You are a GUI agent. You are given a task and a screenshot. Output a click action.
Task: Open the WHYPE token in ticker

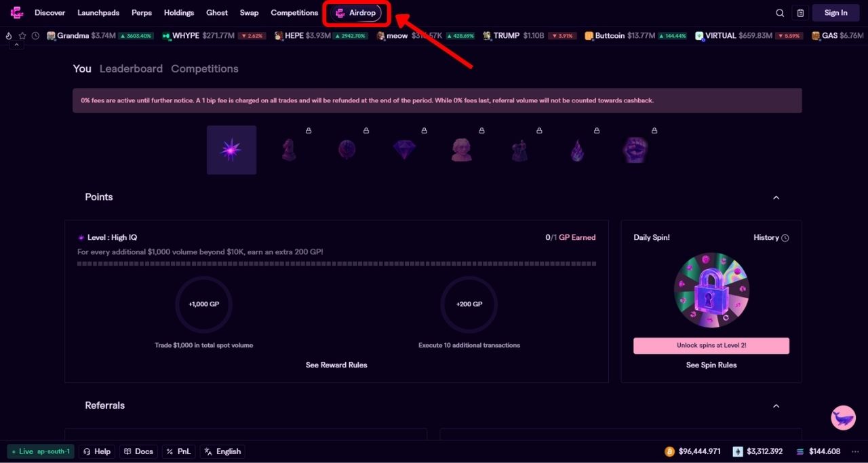[214, 36]
